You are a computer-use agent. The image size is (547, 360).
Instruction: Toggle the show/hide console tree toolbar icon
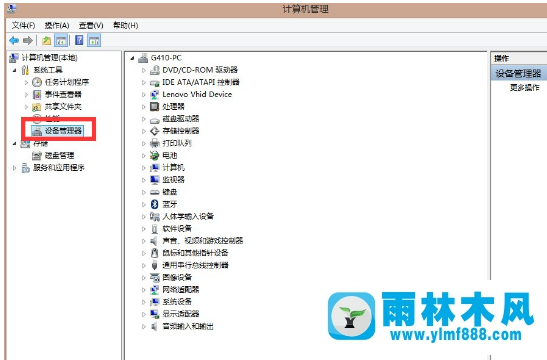(x=61, y=40)
